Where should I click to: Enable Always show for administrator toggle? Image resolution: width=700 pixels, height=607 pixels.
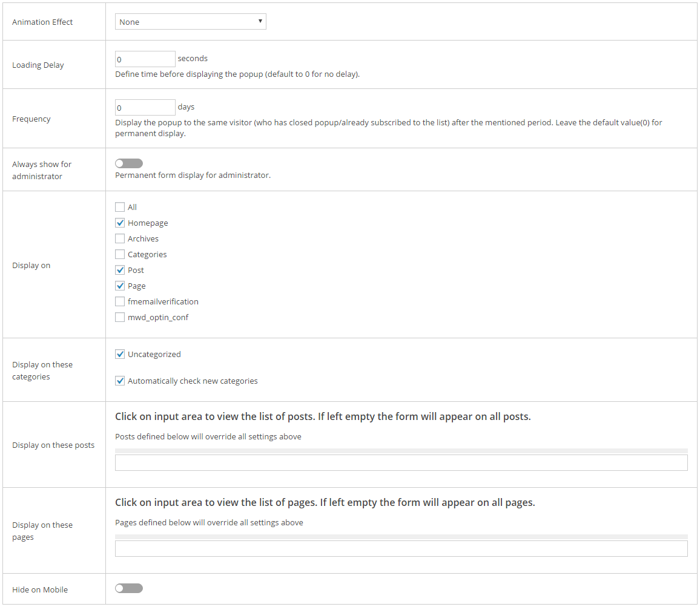tap(129, 163)
